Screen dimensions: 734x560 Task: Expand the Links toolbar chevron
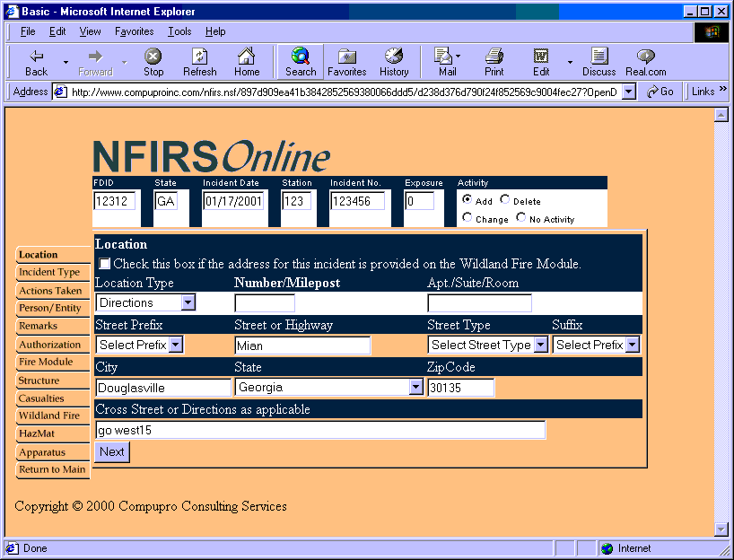coord(722,88)
